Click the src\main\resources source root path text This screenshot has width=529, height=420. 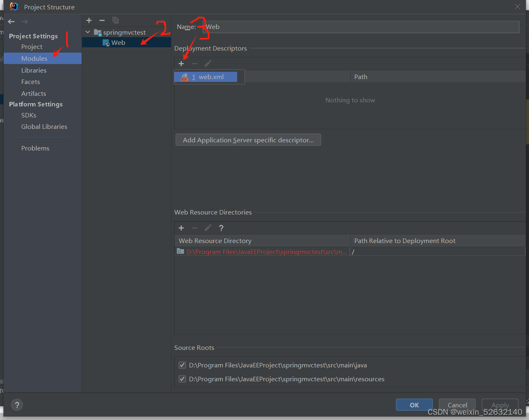pyautogui.click(x=287, y=379)
